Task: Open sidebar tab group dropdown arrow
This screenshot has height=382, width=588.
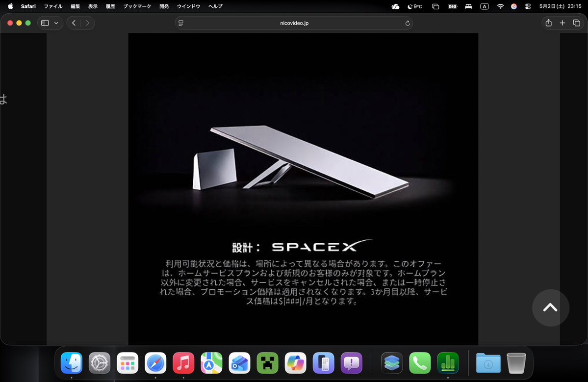Action: click(56, 23)
